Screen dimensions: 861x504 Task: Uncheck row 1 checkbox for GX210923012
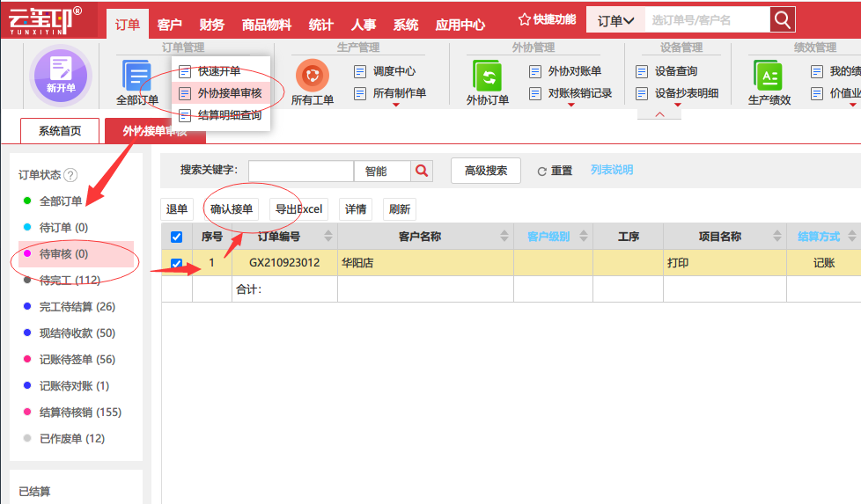(x=176, y=263)
